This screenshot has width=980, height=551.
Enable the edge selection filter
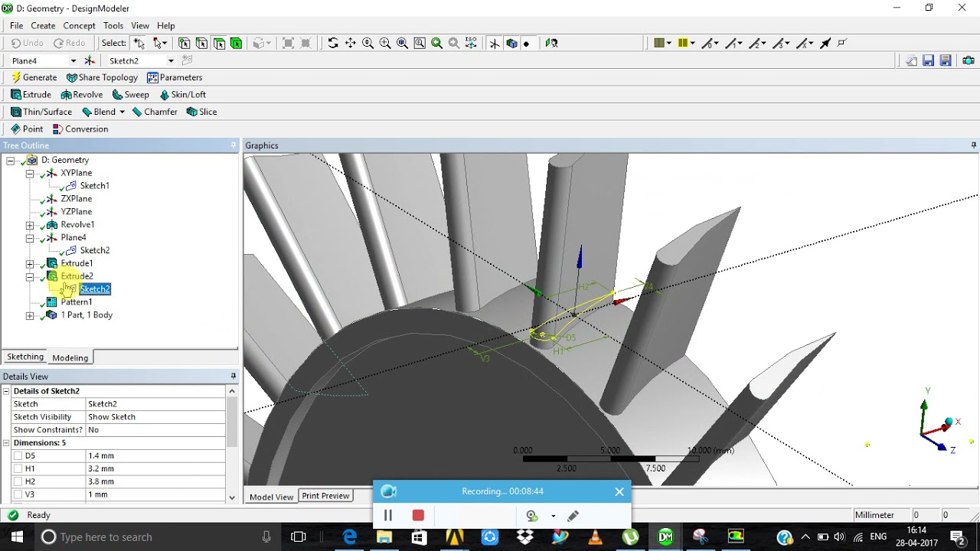[201, 43]
